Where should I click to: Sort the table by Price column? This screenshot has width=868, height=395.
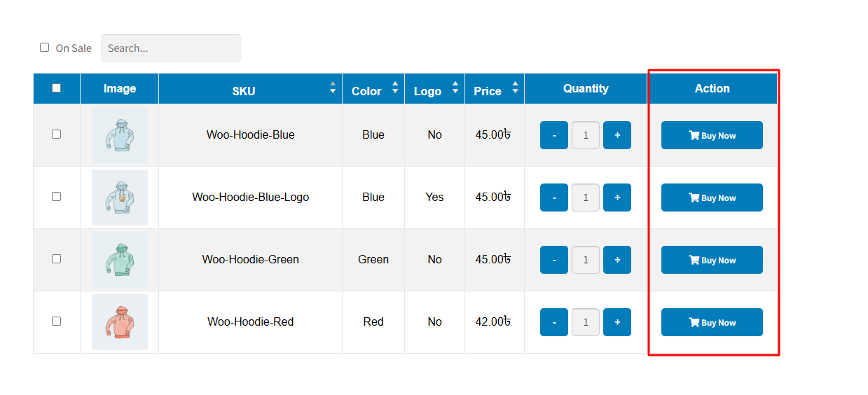(x=516, y=88)
